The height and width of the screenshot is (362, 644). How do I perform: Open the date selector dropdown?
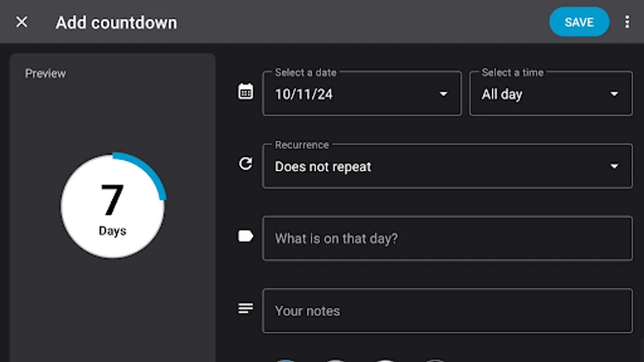coord(443,94)
